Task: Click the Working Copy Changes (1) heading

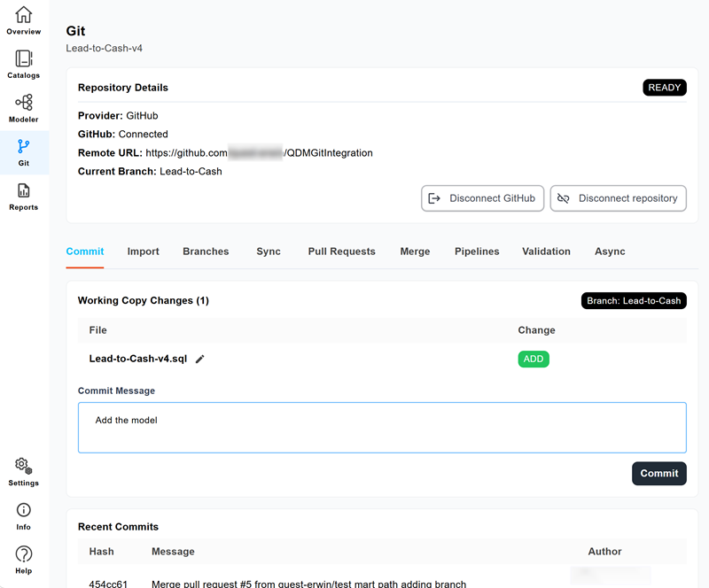Action: (x=144, y=300)
